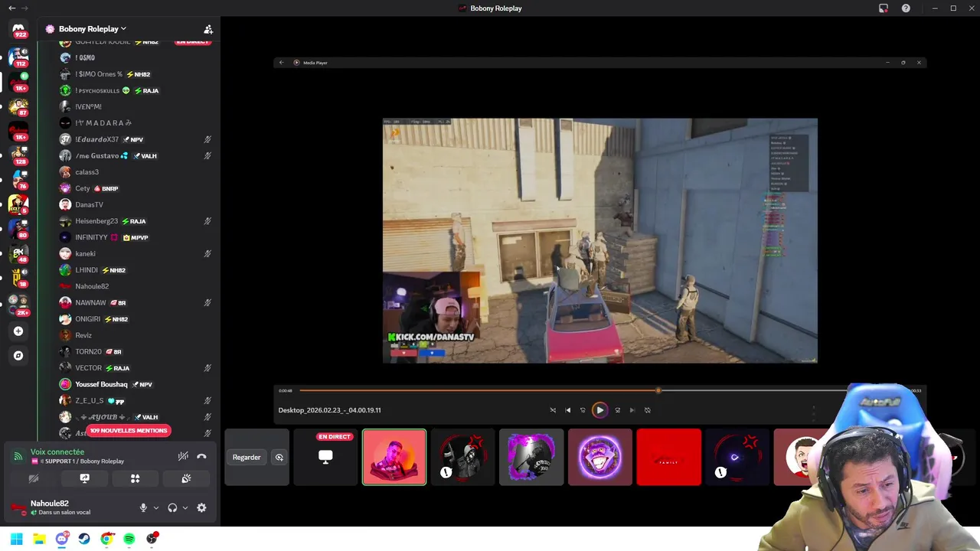Toggle noise suppression icon
The height and width of the screenshot is (551, 980).
(x=183, y=457)
